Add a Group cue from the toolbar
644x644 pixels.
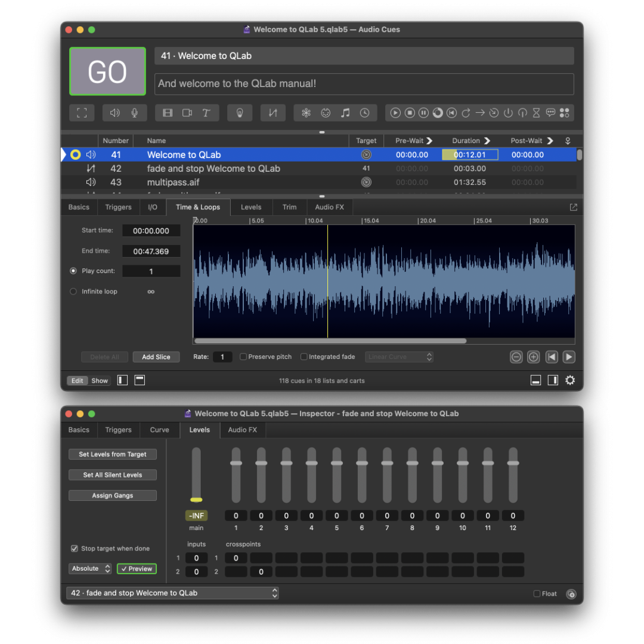82,113
